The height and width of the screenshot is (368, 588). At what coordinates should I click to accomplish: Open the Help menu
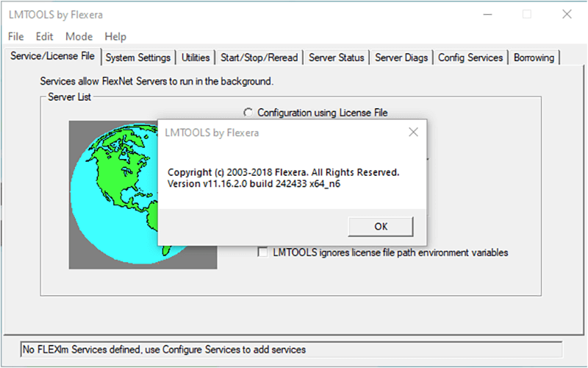click(x=115, y=36)
